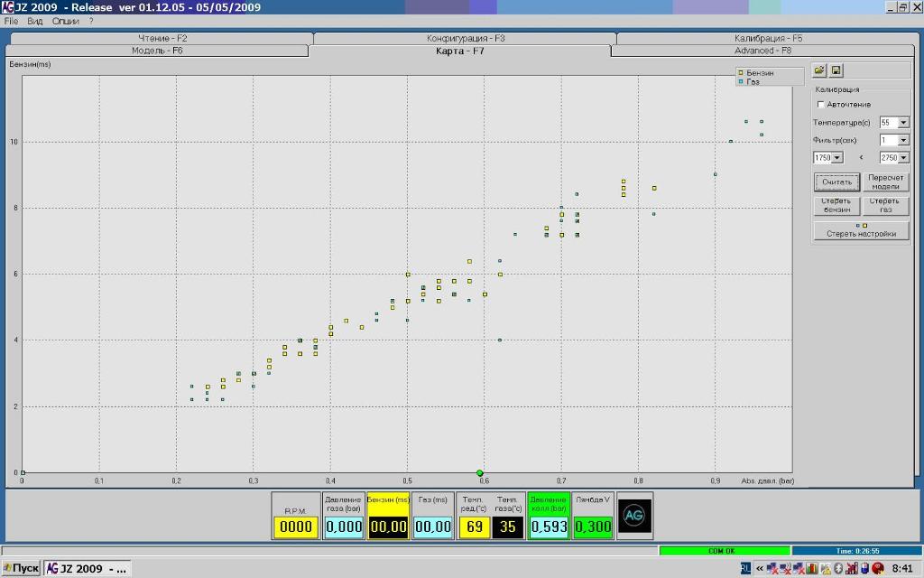Viewport: 924px width, 578px height.
Task: Click the red signal-bars tray icon
Action: click(852, 569)
